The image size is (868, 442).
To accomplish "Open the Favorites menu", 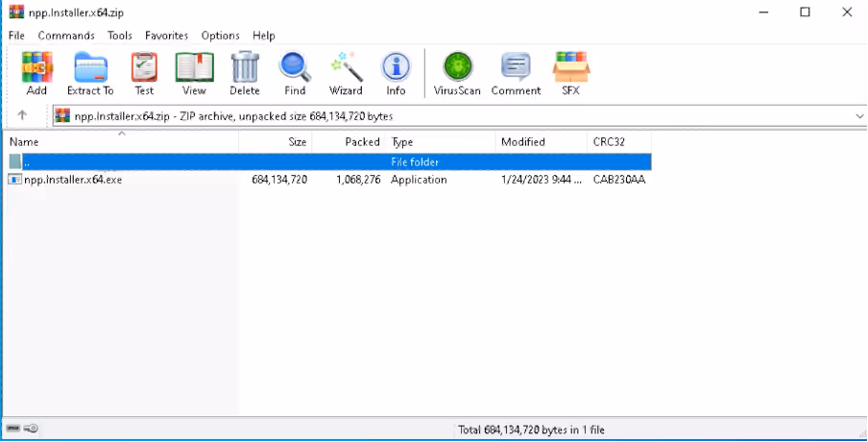I will pos(167,36).
